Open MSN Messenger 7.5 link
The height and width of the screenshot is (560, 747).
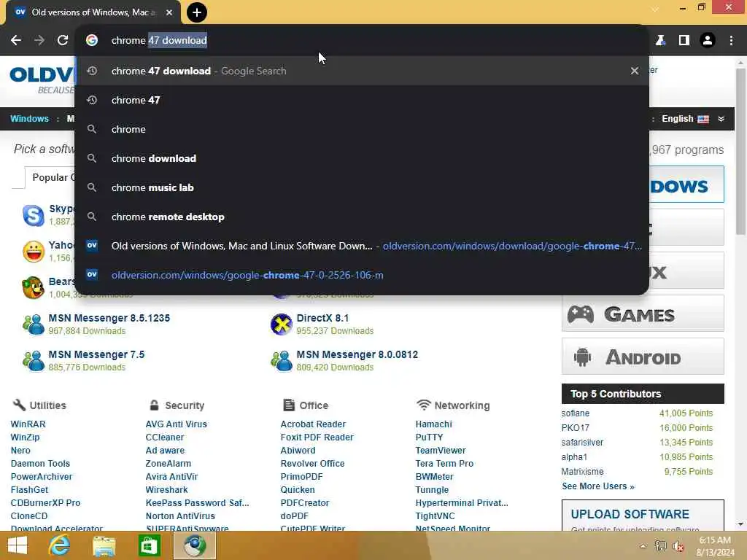coord(96,355)
